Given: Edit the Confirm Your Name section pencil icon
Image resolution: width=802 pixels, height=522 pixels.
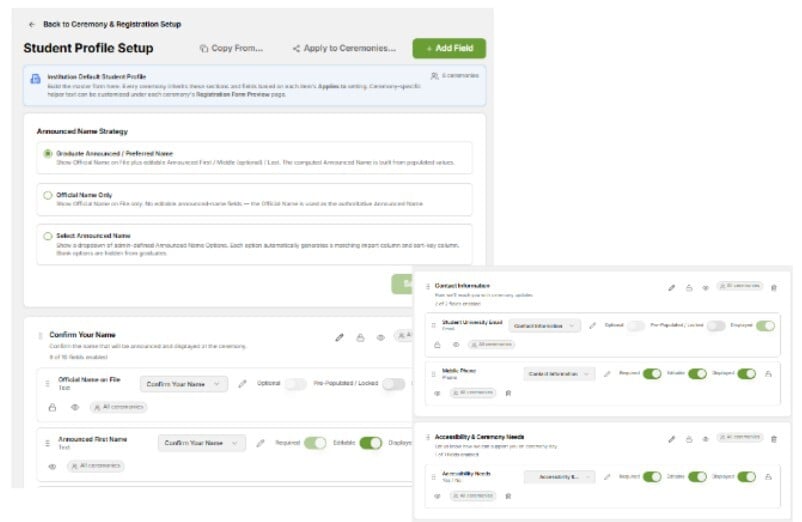Looking at the screenshot, I should pyautogui.click(x=339, y=337).
